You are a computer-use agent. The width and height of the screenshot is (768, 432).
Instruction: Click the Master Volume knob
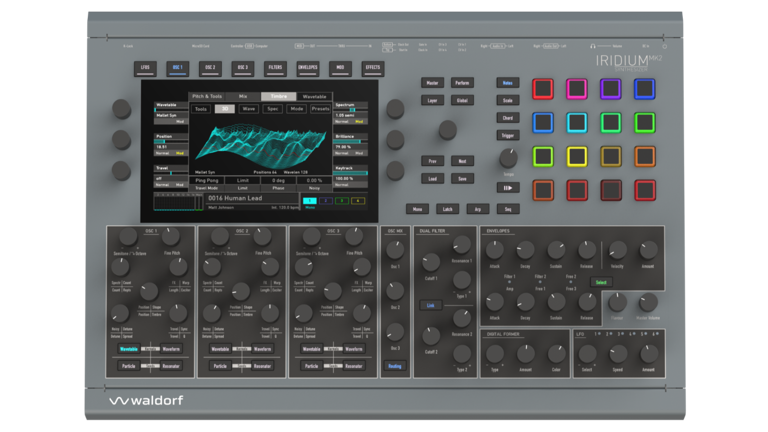click(x=648, y=303)
